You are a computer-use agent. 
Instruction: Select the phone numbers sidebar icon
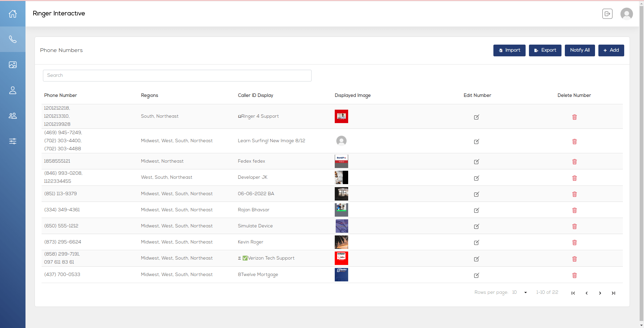tap(13, 39)
